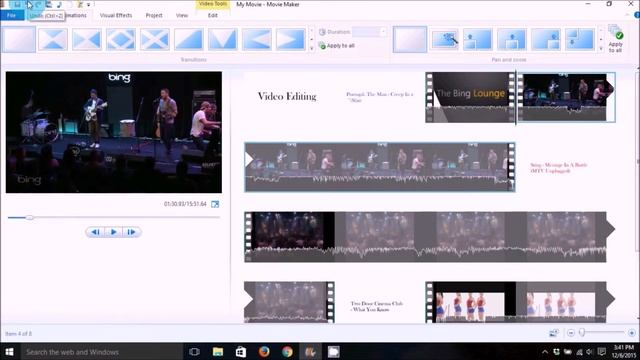Select the None pan and zoom thumbnail
The image size is (640, 360).
(410, 39)
